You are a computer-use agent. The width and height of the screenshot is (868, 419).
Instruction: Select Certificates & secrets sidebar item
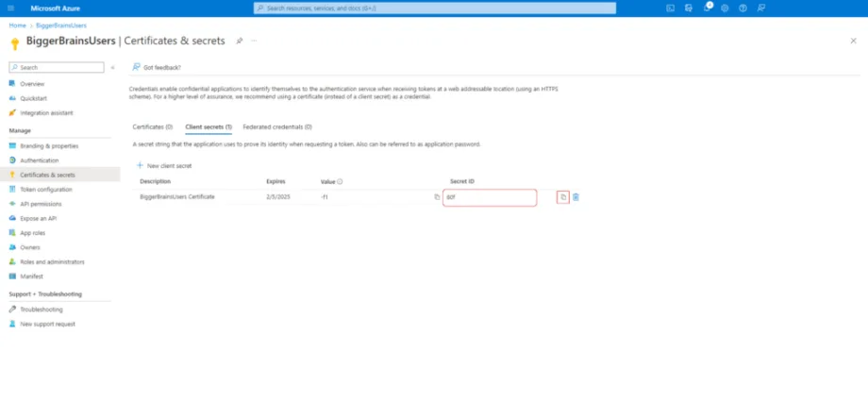coord(59,175)
